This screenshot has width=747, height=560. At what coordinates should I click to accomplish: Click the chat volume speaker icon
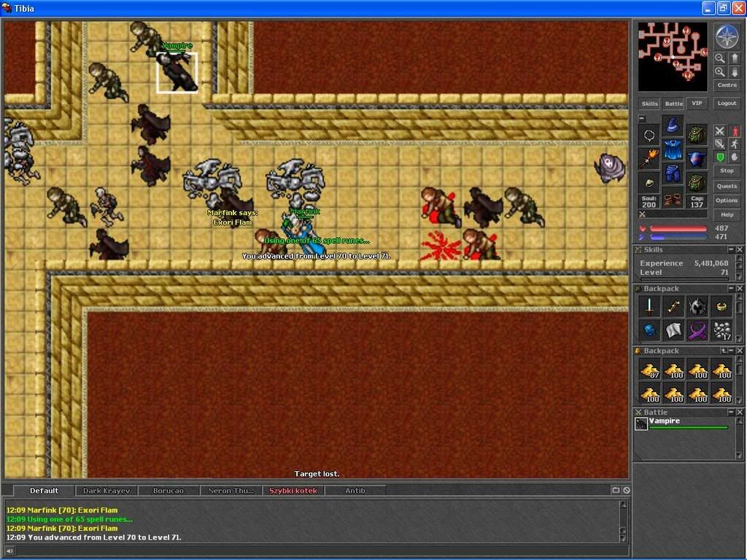pos(9,551)
